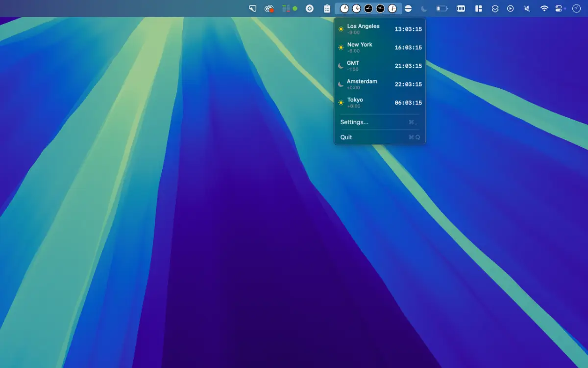The height and width of the screenshot is (368, 588).
Task: Quit the clock app via menu
Action: 346,137
